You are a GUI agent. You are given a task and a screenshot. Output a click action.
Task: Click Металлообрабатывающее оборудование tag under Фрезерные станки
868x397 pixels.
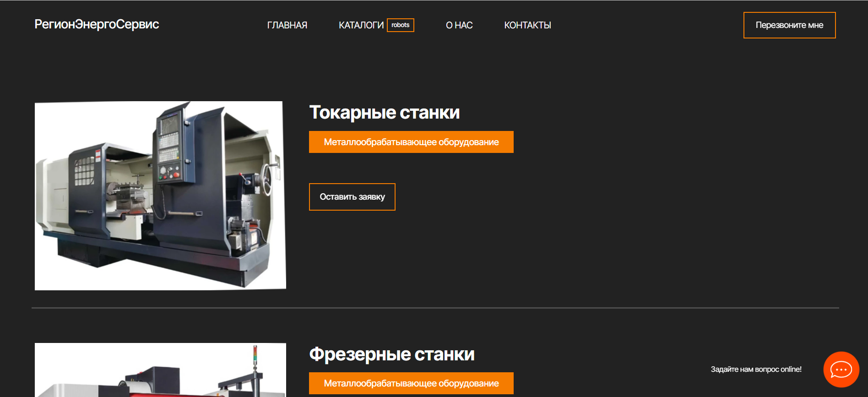(411, 383)
